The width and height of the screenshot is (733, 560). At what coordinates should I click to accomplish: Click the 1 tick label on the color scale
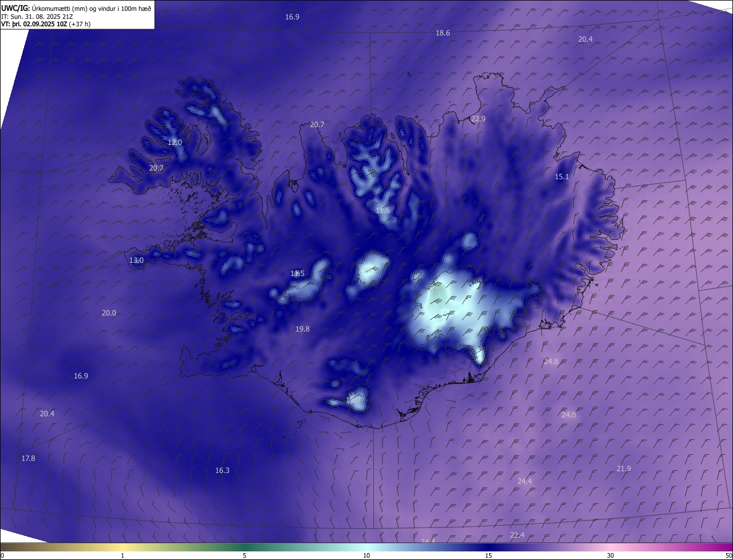[x=123, y=555]
